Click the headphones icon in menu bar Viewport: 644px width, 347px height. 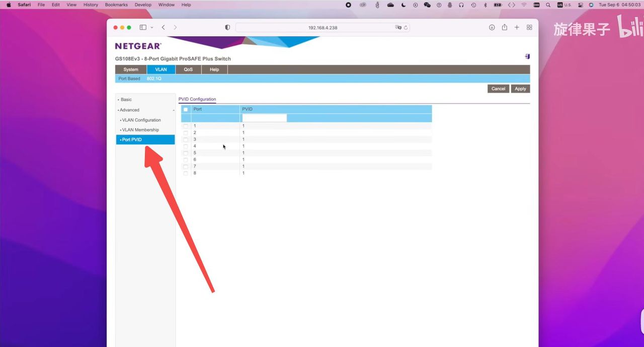(x=461, y=5)
